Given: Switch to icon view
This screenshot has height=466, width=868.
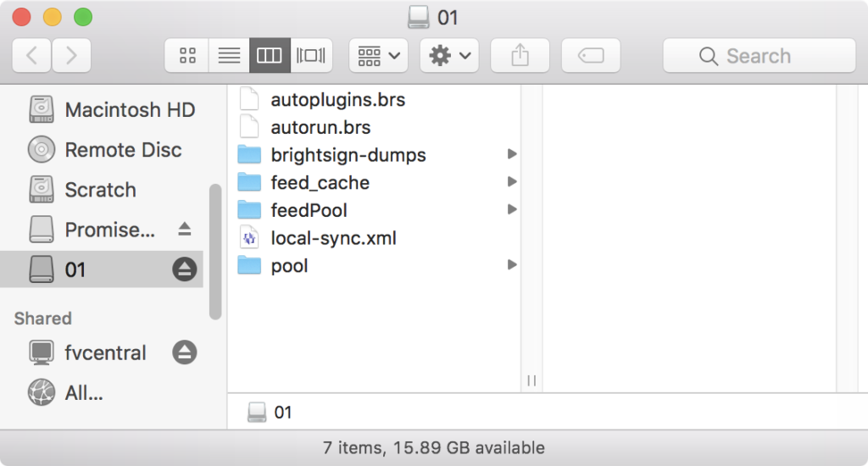Looking at the screenshot, I should (187, 55).
